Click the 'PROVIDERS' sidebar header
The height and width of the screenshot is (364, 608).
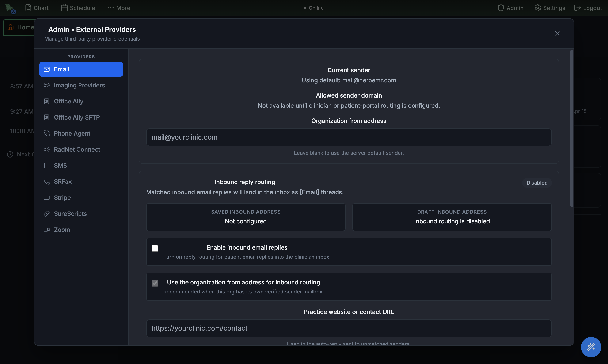[81, 57]
